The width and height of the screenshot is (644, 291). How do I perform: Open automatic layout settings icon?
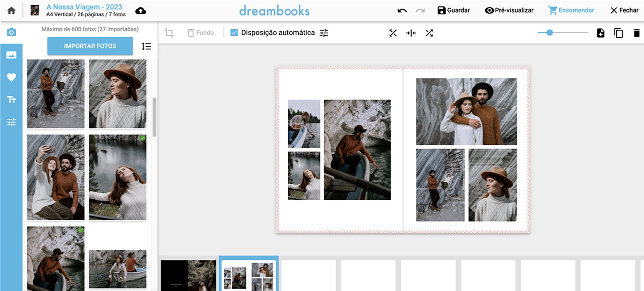click(324, 33)
